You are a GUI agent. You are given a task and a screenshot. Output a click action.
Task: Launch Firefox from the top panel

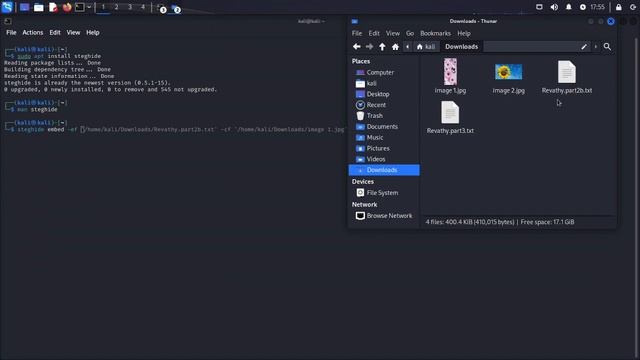point(67,7)
